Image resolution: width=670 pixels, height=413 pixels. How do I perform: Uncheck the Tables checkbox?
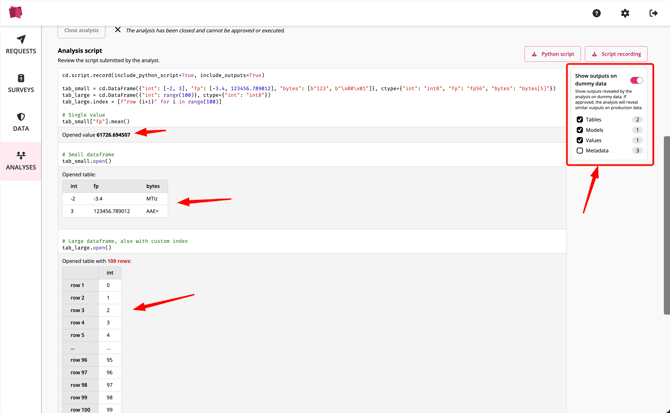580,120
